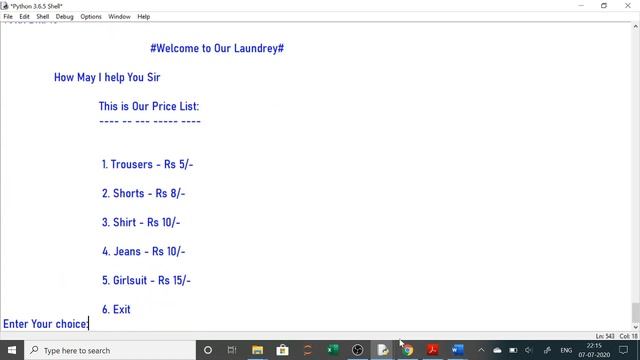Viewport: 640px width, 360px height.
Task: Select the Python IDLE taskbar icon
Action: pyautogui.click(x=382, y=350)
